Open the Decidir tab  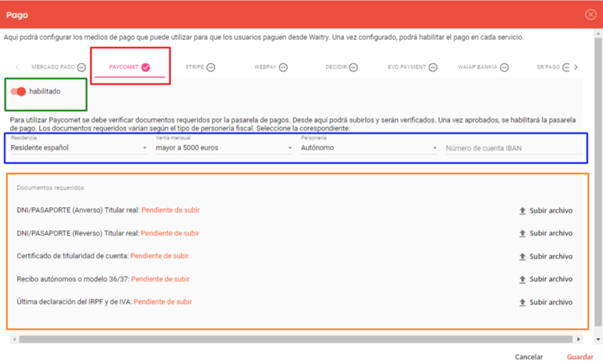(x=342, y=67)
